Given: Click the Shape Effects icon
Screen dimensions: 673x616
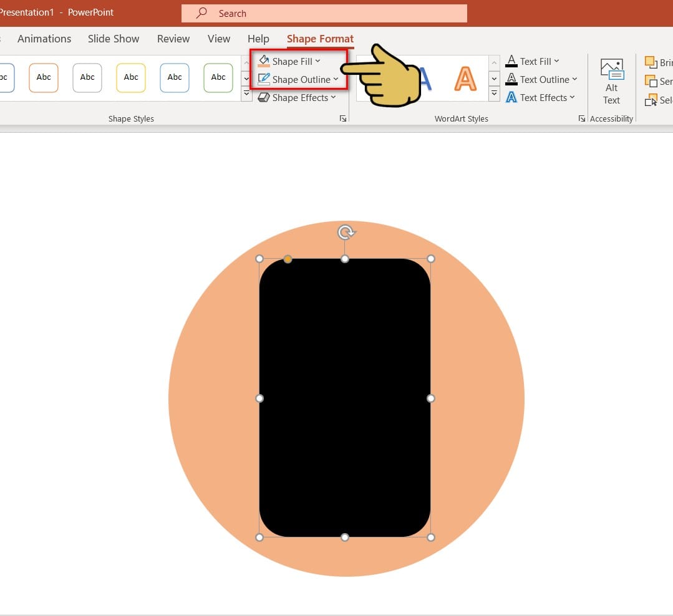Looking at the screenshot, I should tap(264, 97).
